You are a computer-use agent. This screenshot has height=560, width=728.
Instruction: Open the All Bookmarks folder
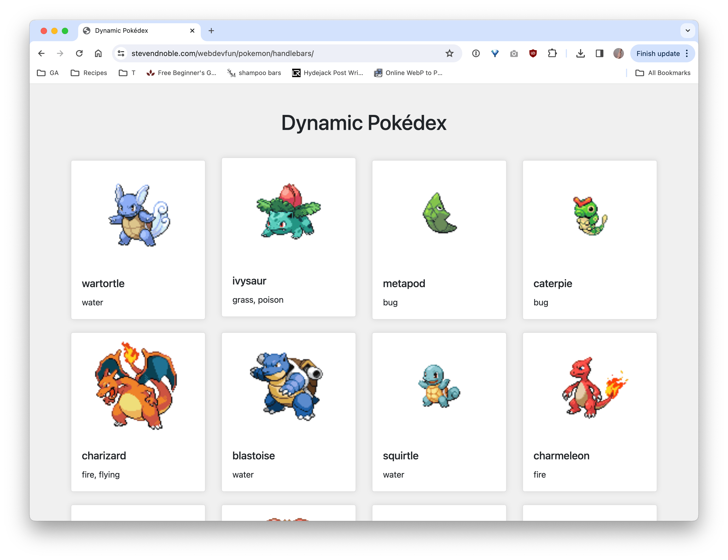tap(663, 73)
